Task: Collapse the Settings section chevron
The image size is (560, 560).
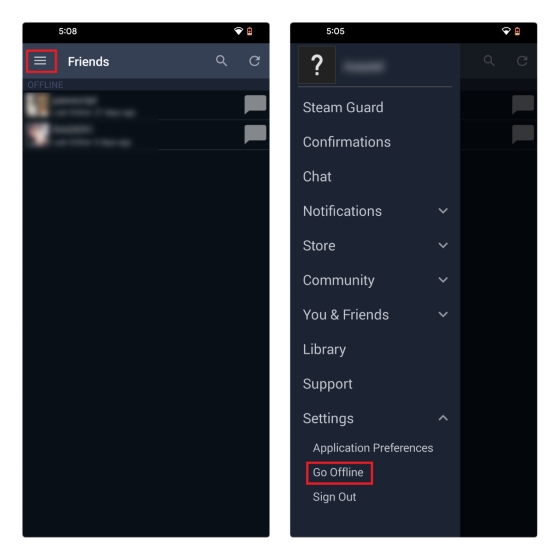Action: (443, 418)
